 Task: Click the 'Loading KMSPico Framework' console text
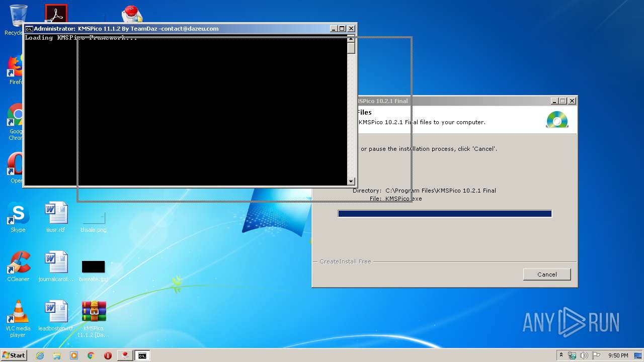click(80, 38)
